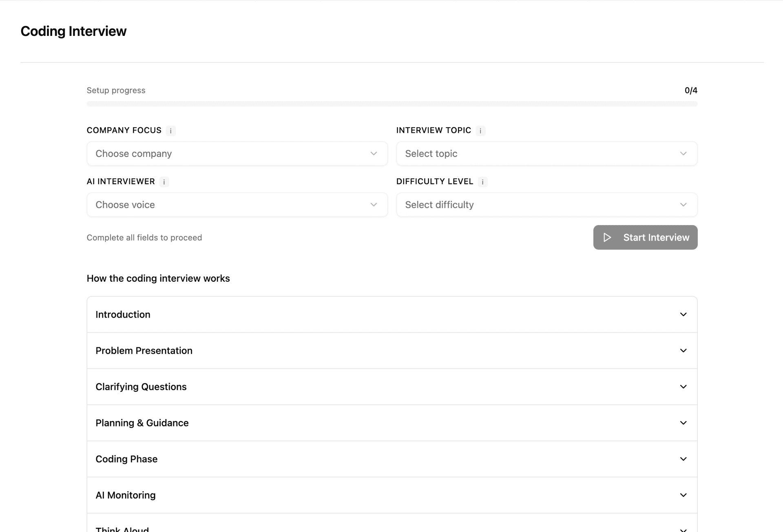Click the COMPANY FOCUS label

tap(124, 130)
